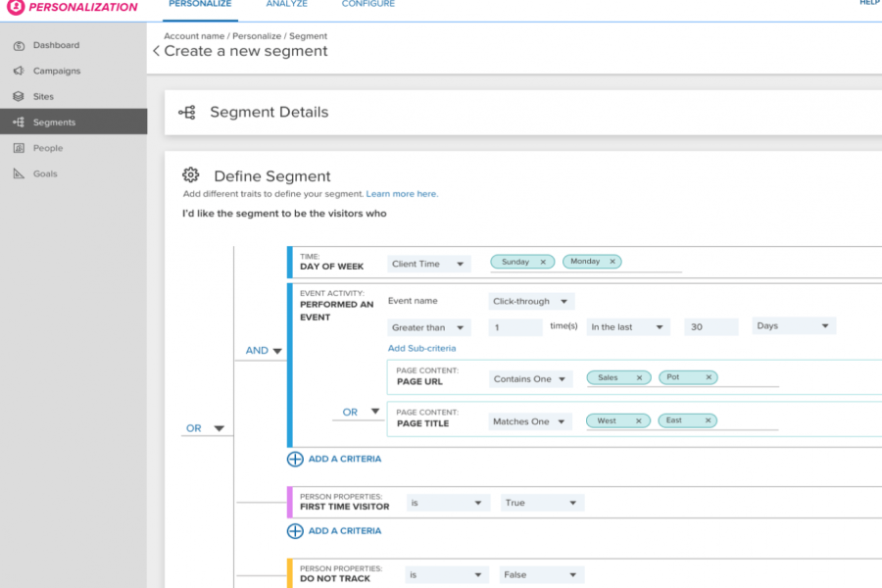Delete the Sales tag from Page URL

click(x=639, y=377)
